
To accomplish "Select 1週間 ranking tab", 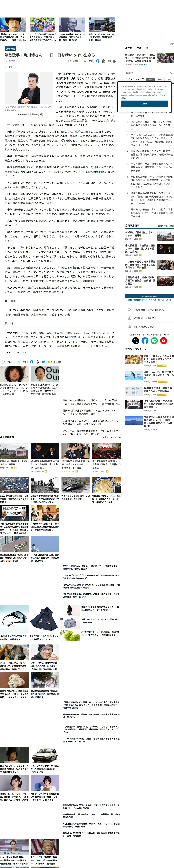I will tap(169, 80).
